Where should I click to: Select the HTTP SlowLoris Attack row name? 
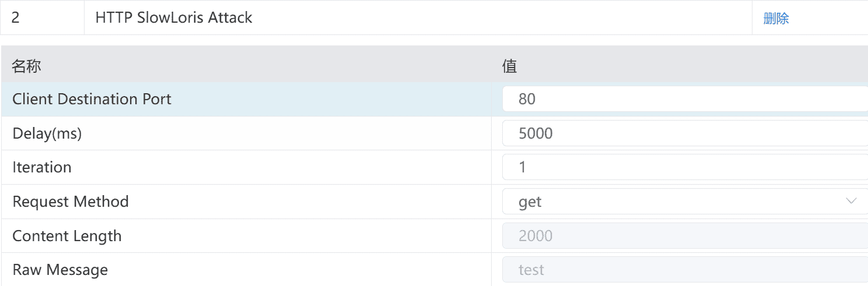coord(174,17)
